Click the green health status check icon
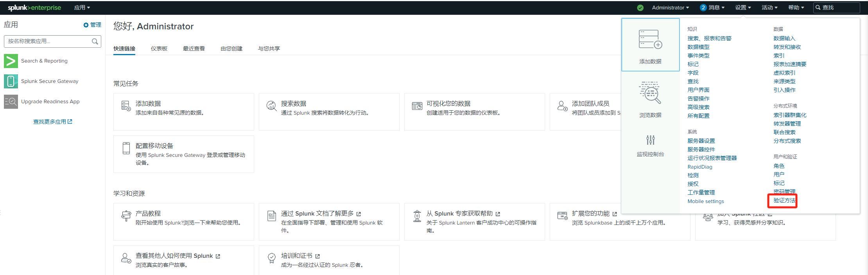This screenshot has height=275, width=868. [x=640, y=7]
